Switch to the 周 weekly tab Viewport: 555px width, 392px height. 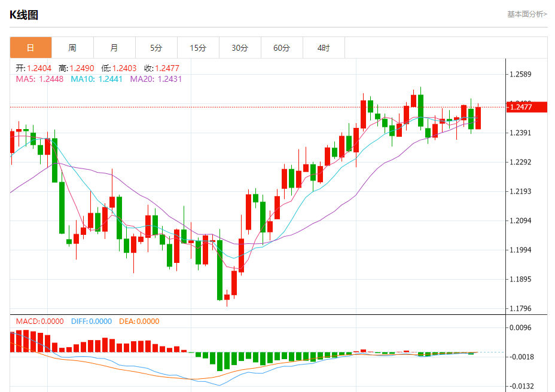72,48
